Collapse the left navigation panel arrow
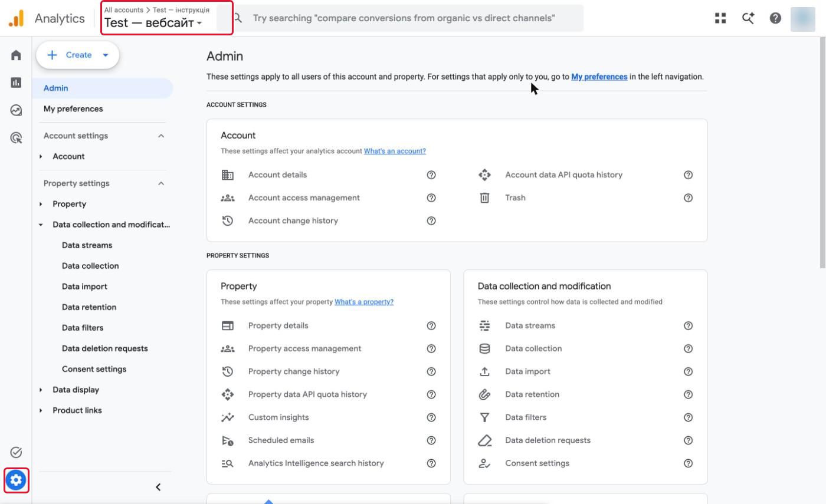Viewport: 826px width, 504px height. [x=158, y=487]
